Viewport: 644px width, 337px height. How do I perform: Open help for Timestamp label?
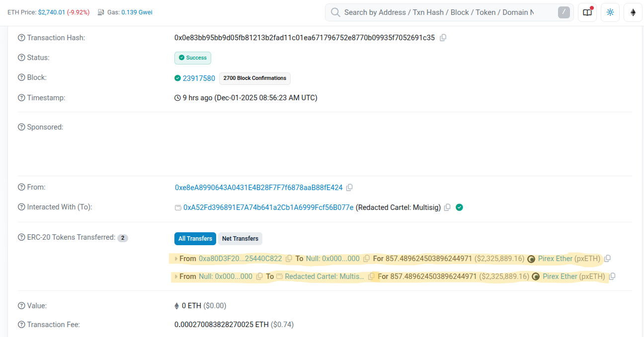[21, 98]
